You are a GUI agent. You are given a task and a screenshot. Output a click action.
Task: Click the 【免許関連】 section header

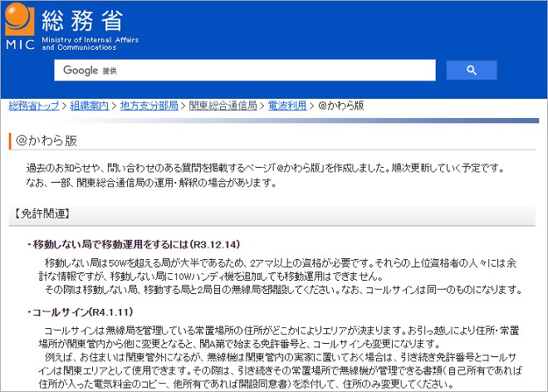point(42,213)
